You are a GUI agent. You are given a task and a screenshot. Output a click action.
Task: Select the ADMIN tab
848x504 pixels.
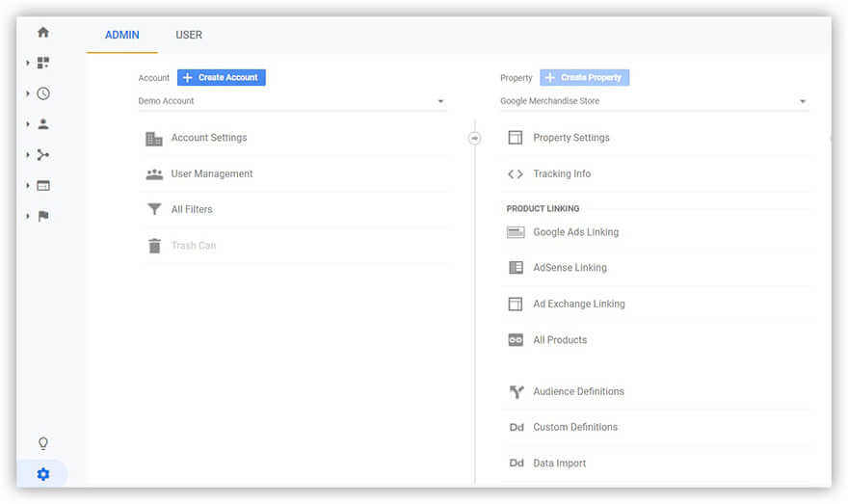pyautogui.click(x=122, y=35)
